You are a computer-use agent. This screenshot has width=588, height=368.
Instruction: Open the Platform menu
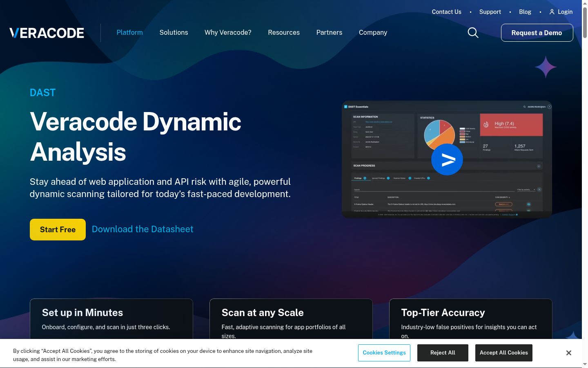click(x=130, y=32)
